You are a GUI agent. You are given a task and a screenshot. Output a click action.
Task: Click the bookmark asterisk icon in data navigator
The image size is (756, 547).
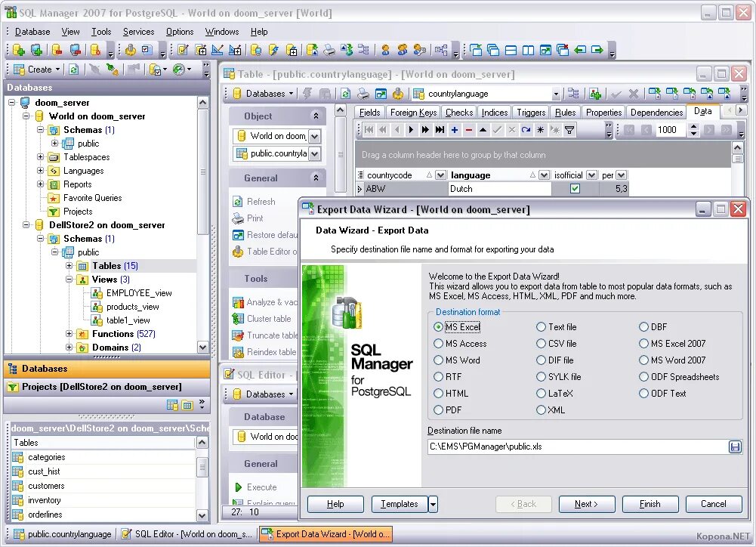[x=541, y=129]
